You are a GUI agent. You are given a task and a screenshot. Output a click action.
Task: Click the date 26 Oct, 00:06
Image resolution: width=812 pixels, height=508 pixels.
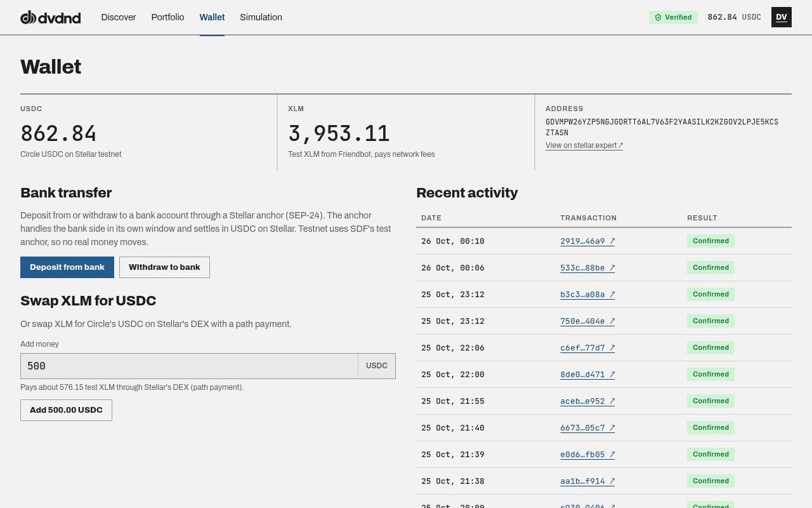point(453,268)
